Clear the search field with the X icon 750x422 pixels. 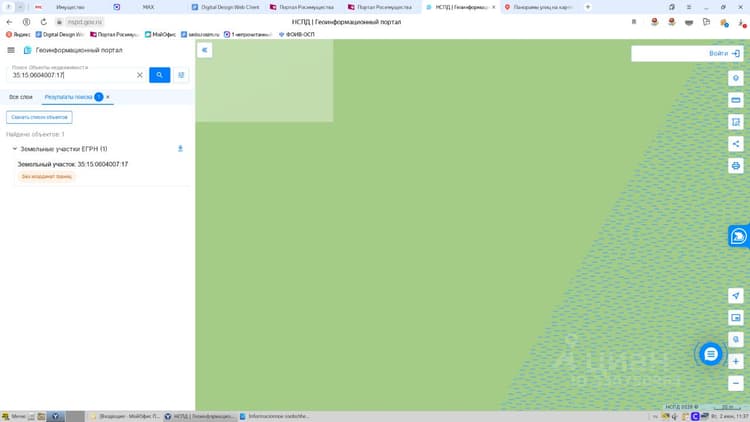(x=140, y=75)
